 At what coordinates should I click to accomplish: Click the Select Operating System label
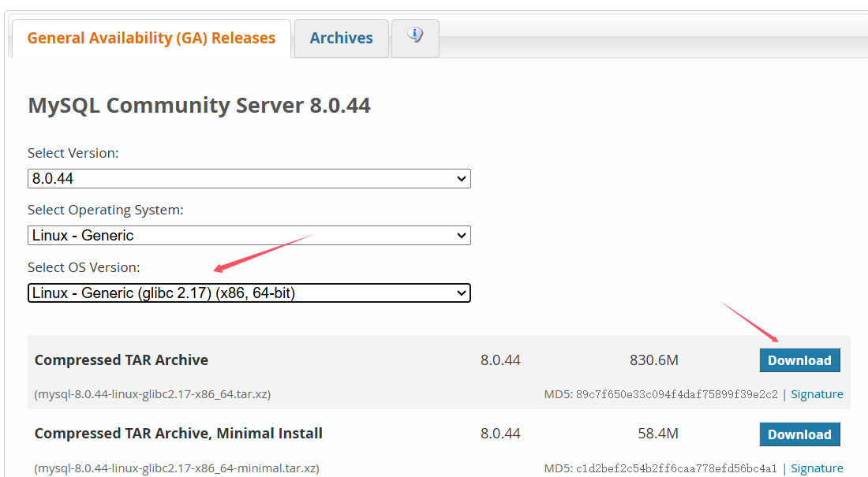[105, 211]
